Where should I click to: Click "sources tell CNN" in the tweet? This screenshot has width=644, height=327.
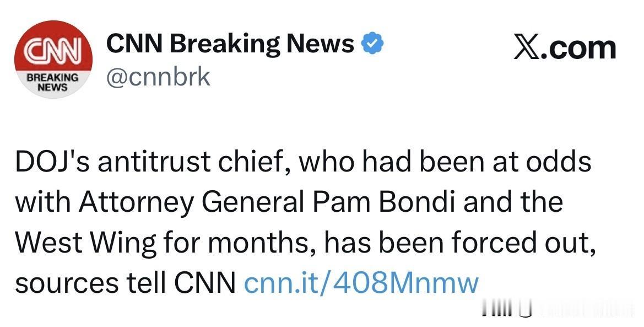[x=125, y=283]
